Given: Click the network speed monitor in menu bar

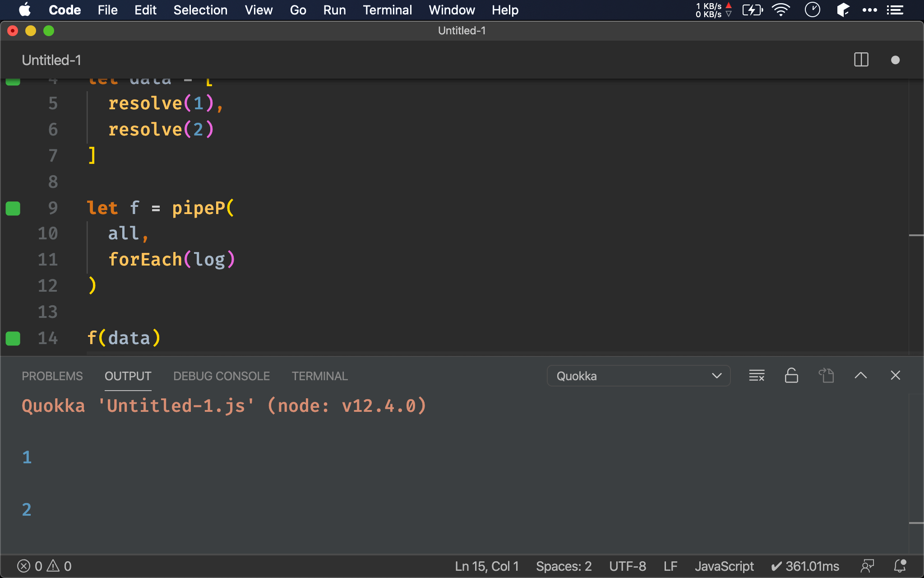Looking at the screenshot, I should (713, 10).
